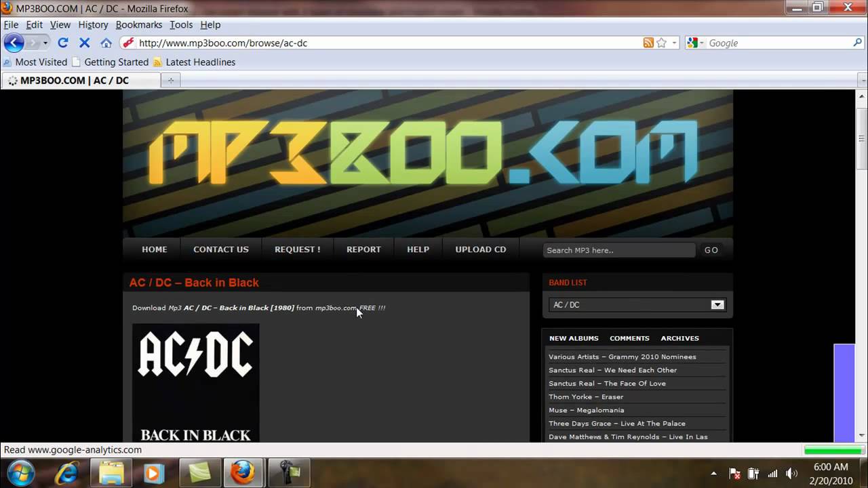Viewport: 868px width, 488px height.
Task: Open the volume speaker tray icon
Action: click(791, 473)
